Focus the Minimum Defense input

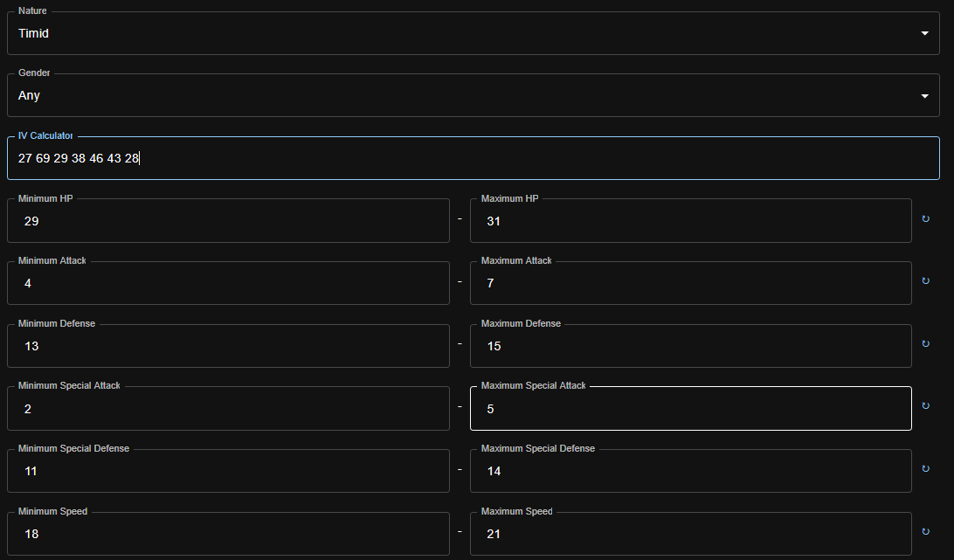(228, 346)
